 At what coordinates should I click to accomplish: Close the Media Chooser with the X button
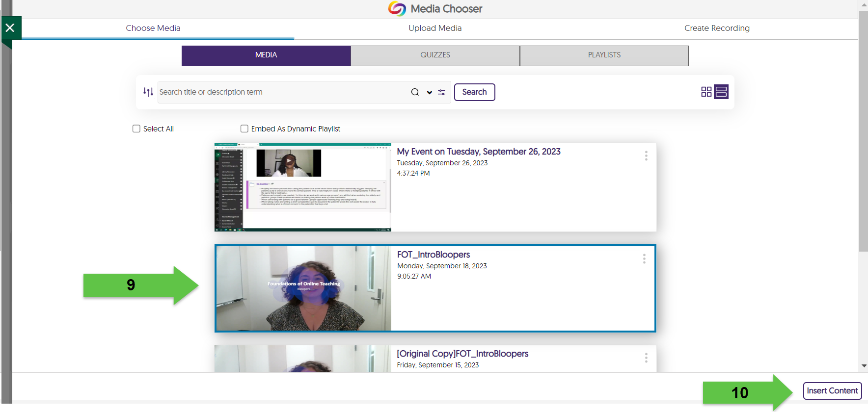(10, 28)
